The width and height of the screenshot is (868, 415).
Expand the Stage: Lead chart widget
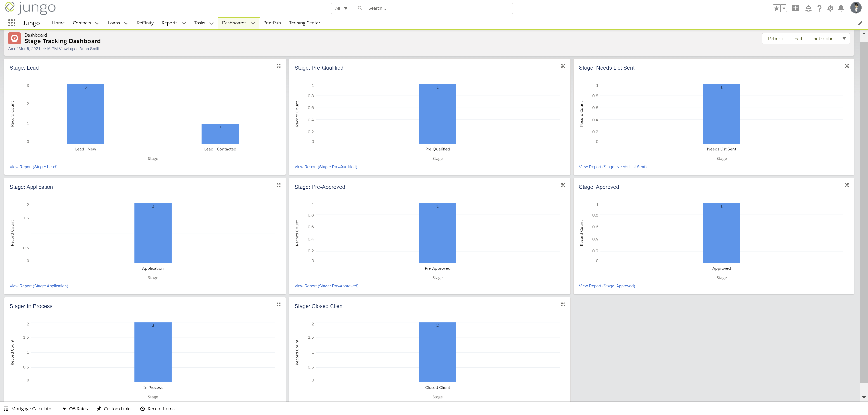click(x=278, y=66)
